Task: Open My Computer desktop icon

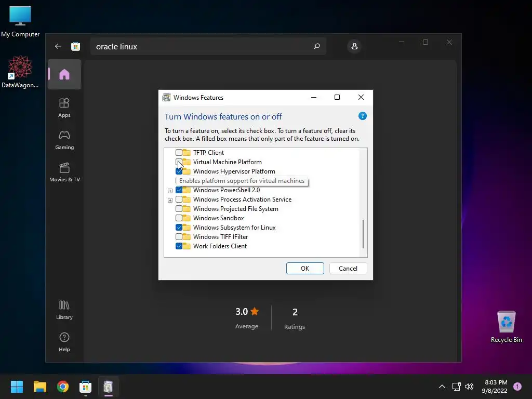Action: coord(20,21)
